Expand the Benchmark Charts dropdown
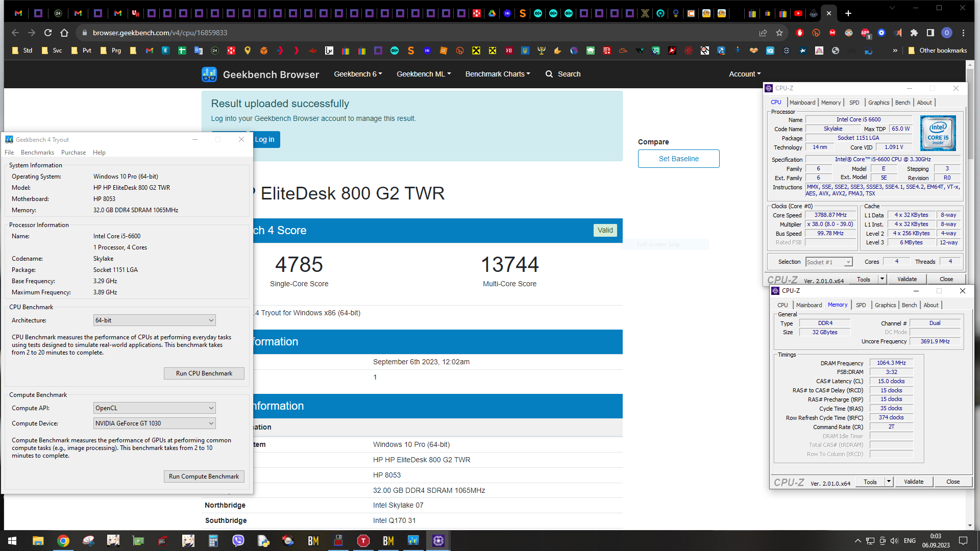This screenshot has height=551, width=980. [x=498, y=74]
